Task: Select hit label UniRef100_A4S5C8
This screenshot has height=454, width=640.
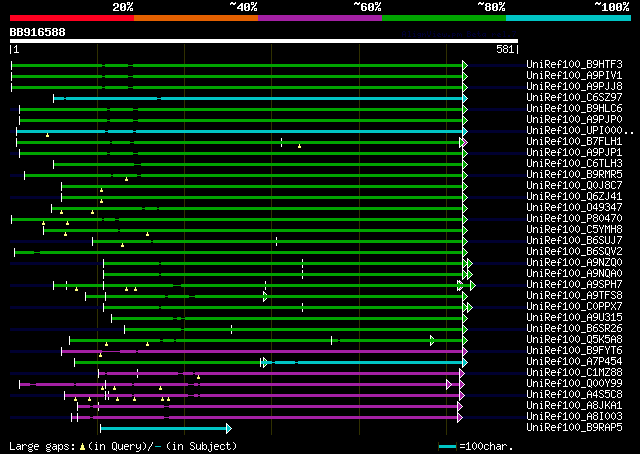Action: click(x=574, y=395)
